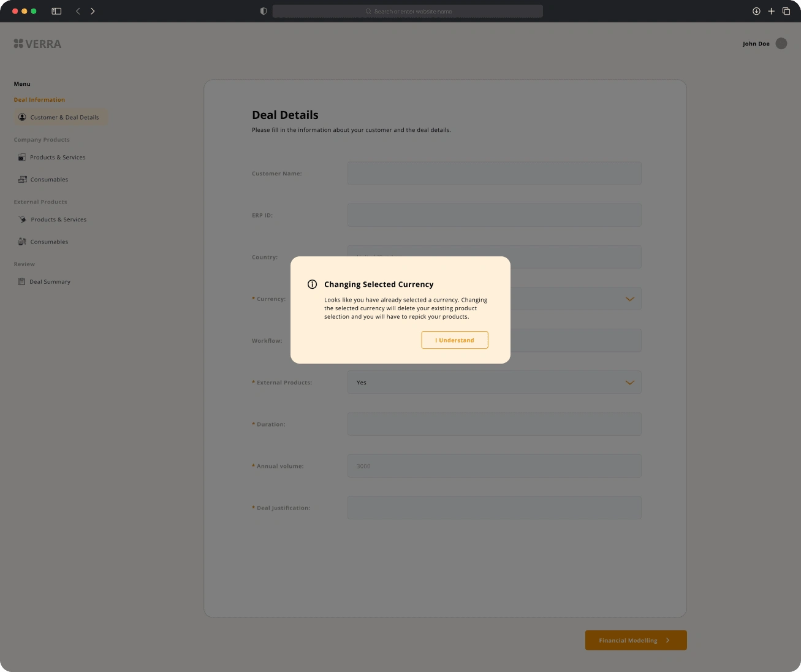Focus the ERP ID input field

495,215
